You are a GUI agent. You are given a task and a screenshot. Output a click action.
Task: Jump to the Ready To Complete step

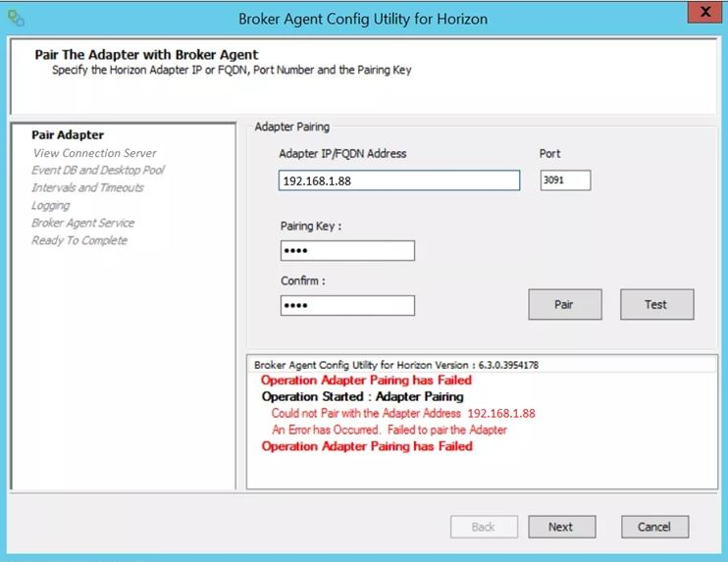pyautogui.click(x=79, y=241)
